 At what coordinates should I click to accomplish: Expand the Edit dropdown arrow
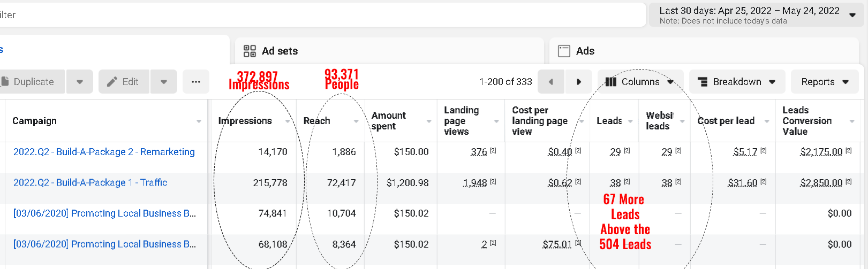pyautogui.click(x=164, y=82)
